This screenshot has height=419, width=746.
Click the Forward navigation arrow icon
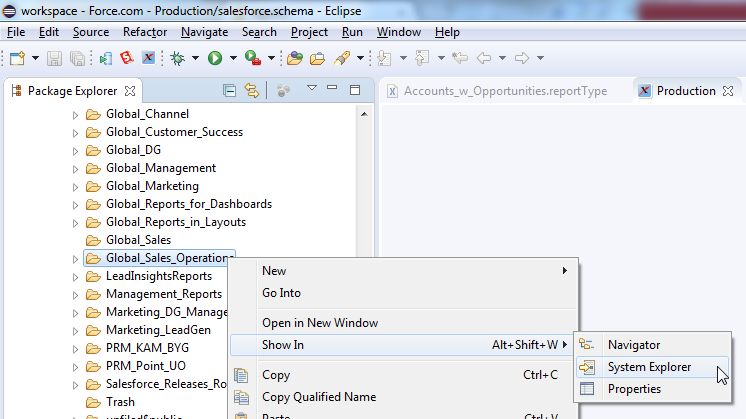[522, 58]
